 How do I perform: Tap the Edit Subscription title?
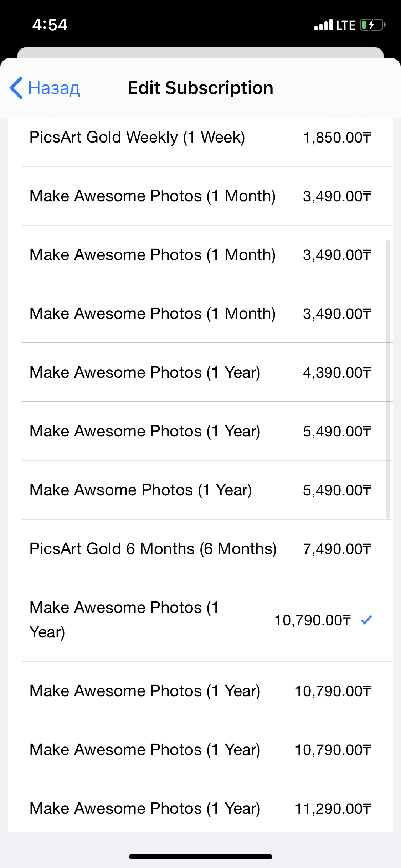(x=200, y=88)
